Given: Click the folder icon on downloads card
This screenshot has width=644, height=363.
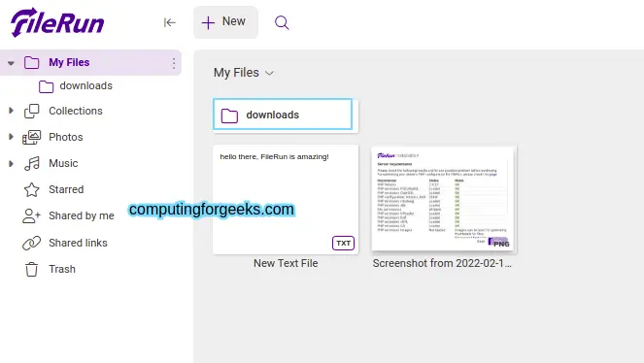Looking at the screenshot, I should coord(229,115).
